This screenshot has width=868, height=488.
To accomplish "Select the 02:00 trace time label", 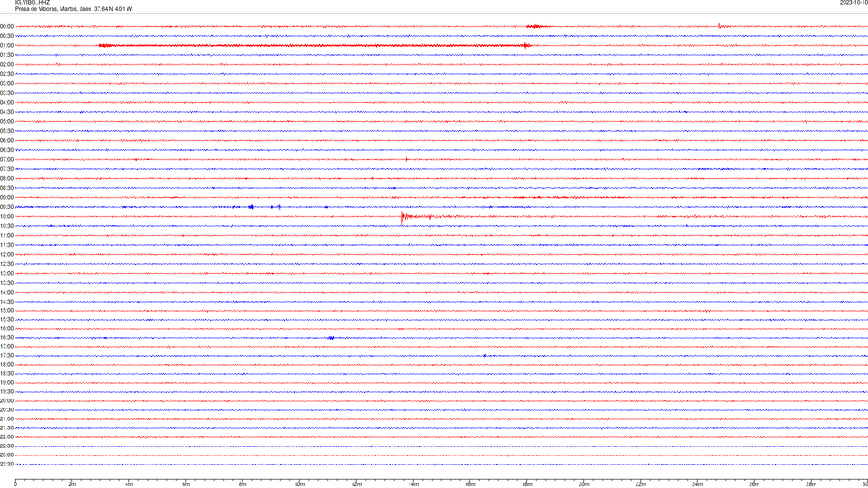I will [x=6, y=65].
